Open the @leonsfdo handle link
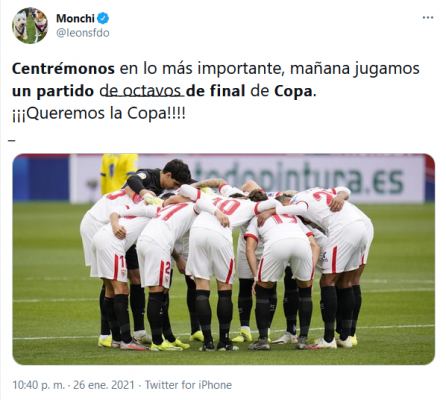 [83, 33]
